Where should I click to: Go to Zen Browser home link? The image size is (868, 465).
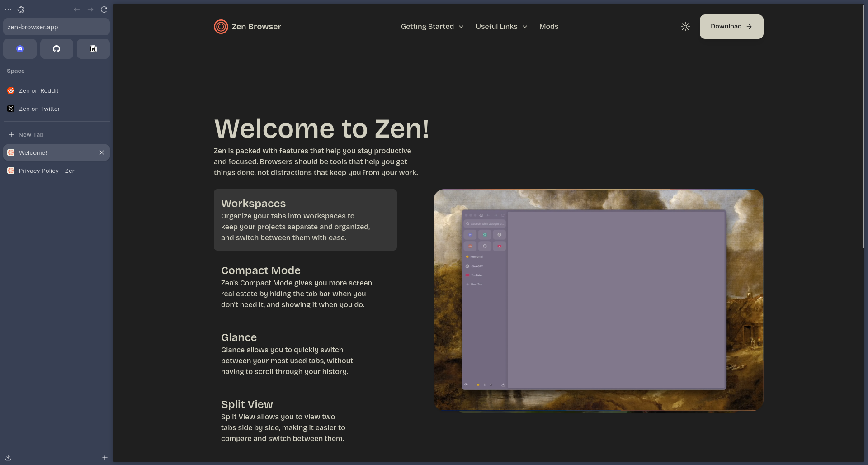coord(247,27)
